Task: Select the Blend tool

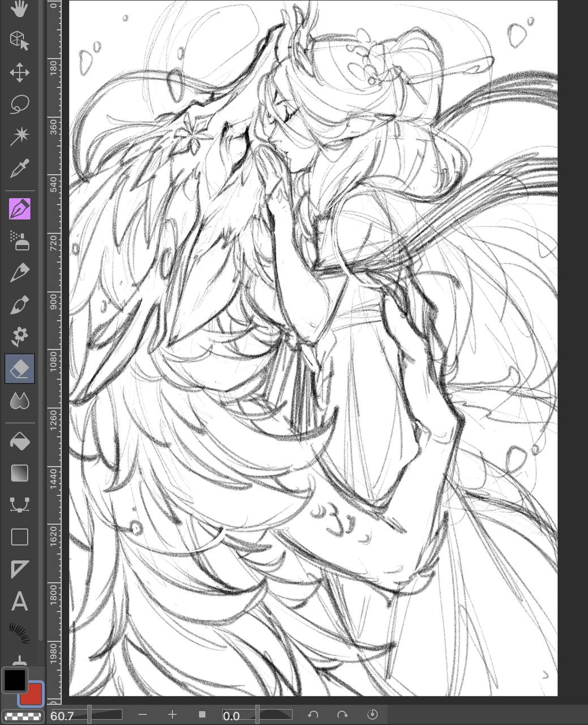Action: (19, 401)
